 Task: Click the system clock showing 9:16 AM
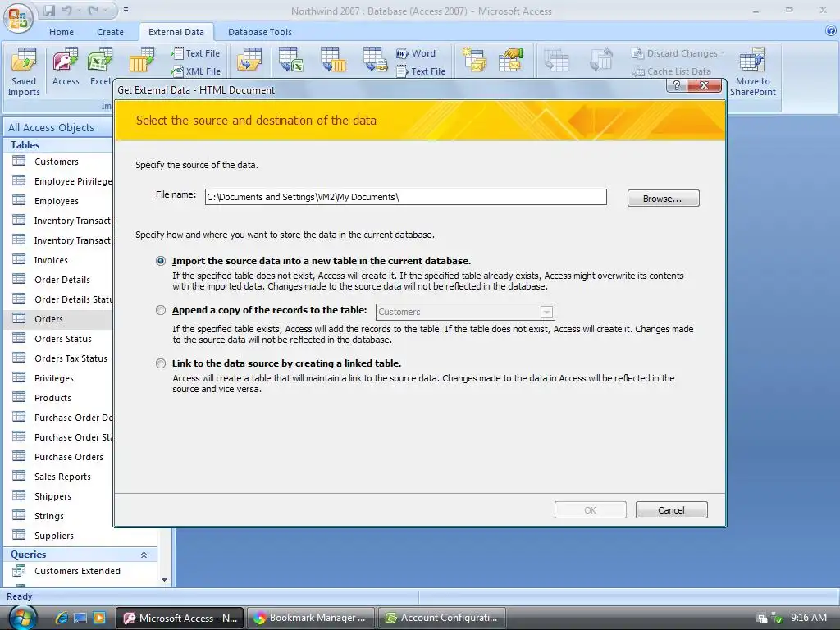(809, 617)
